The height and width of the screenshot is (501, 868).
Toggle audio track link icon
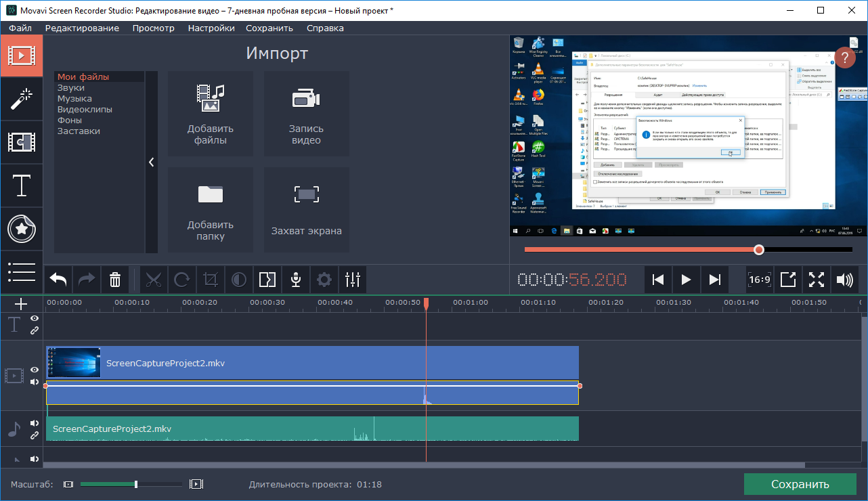[35, 435]
